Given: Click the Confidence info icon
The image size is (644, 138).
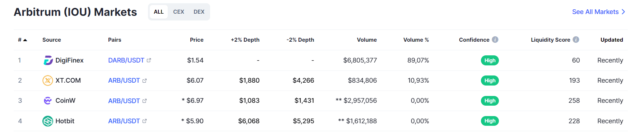Looking at the screenshot, I should pos(495,40).
